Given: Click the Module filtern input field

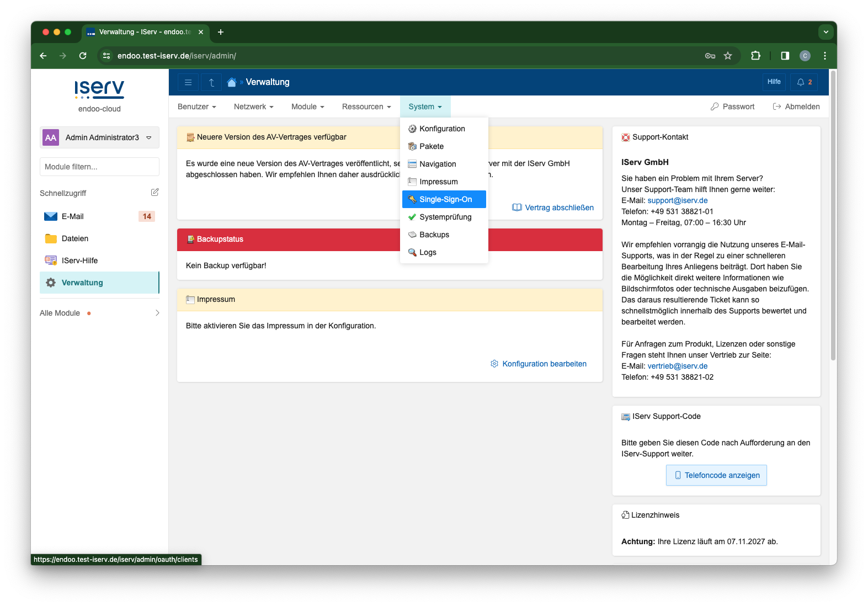Looking at the screenshot, I should (x=99, y=167).
